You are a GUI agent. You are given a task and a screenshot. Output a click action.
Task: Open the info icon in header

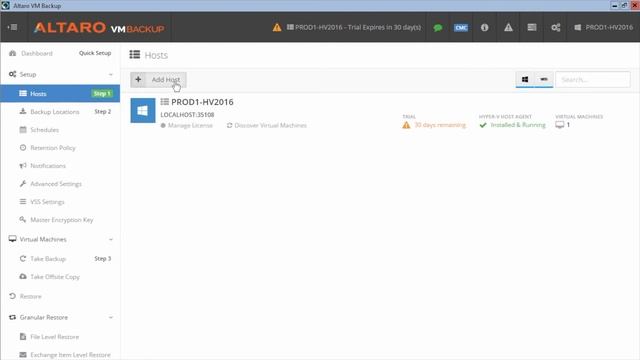[484, 27]
